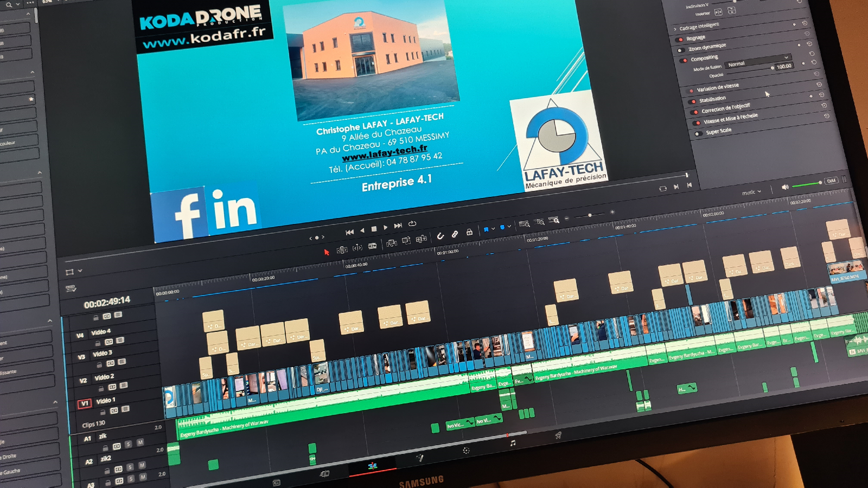Viewport: 868px width, 488px height.
Task: Click the Position Lock padlock icon
Action: (469, 232)
